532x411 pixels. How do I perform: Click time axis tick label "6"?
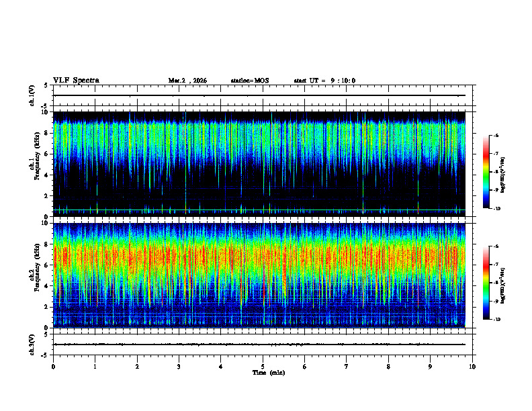[305, 367]
